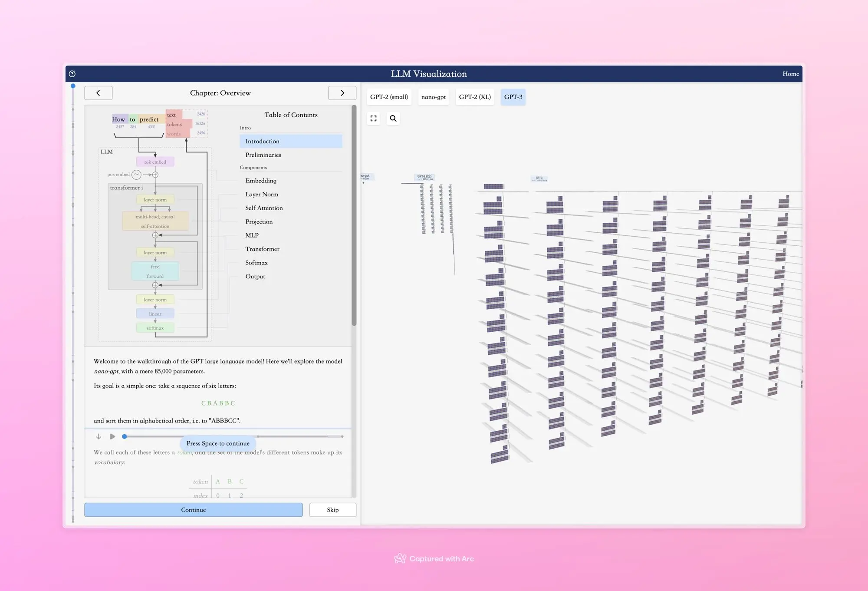Screen dimensions: 868x591
Task: Click the pos embed tilde circle
Action: [x=136, y=175]
